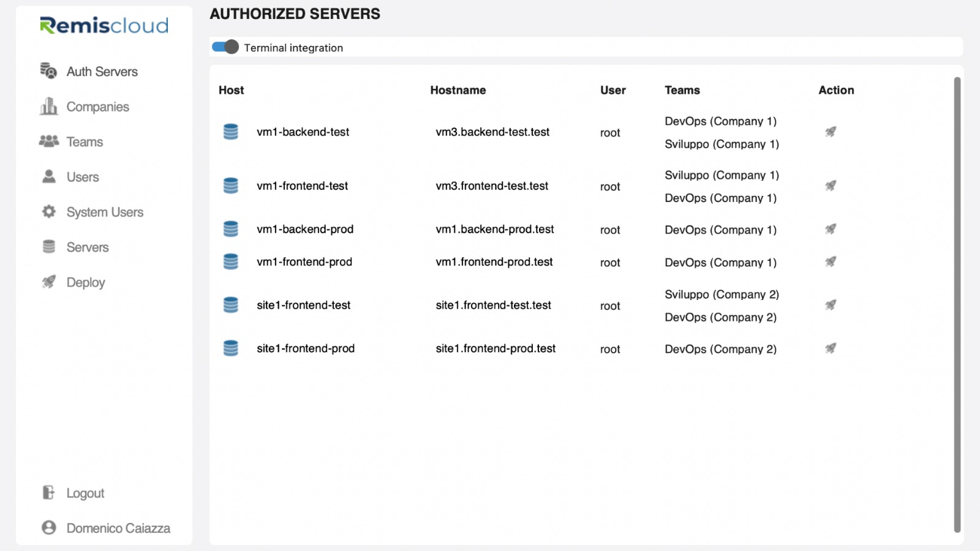This screenshot has height=551, width=980.
Task: Open Auth Servers in sidebar
Action: [x=102, y=72]
